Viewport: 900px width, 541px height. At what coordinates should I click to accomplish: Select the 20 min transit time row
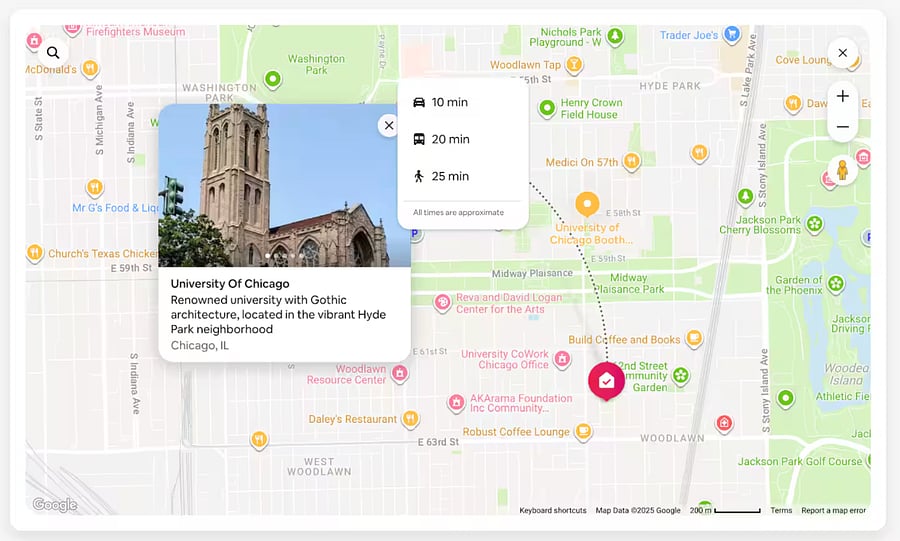pos(463,139)
